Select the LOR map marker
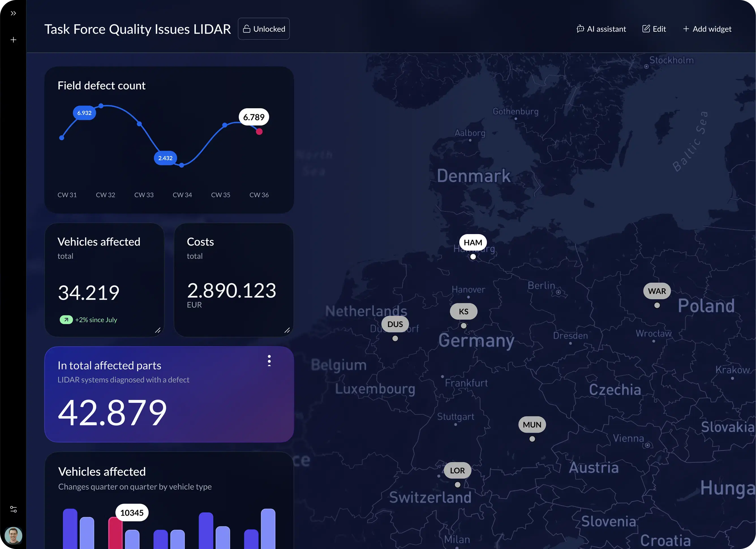The width and height of the screenshot is (756, 549). click(x=457, y=470)
